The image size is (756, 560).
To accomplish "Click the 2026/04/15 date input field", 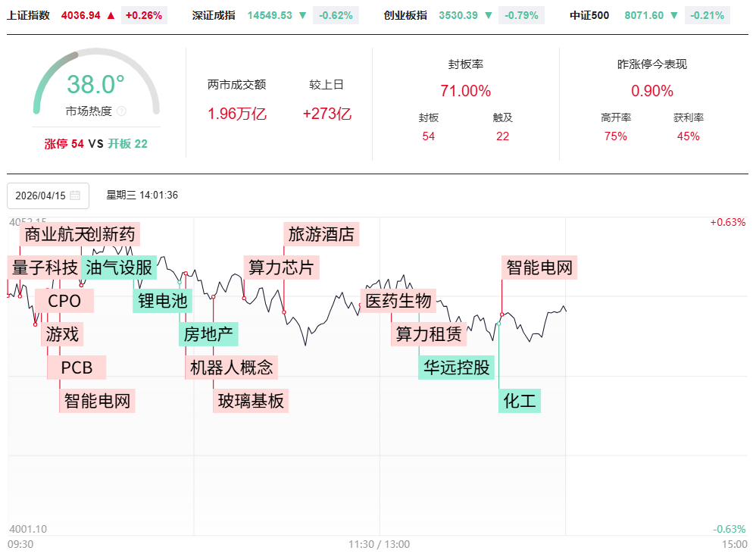I will (x=42, y=196).
